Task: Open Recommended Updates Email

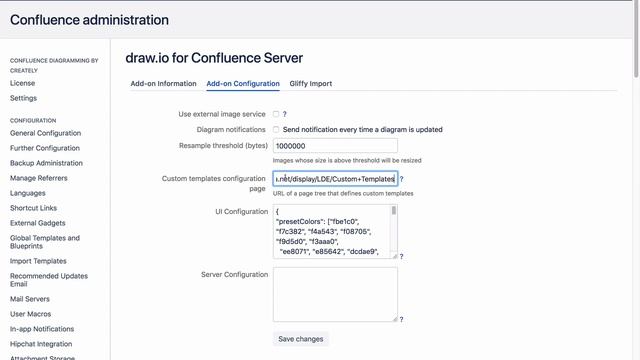Action: point(49,280)
